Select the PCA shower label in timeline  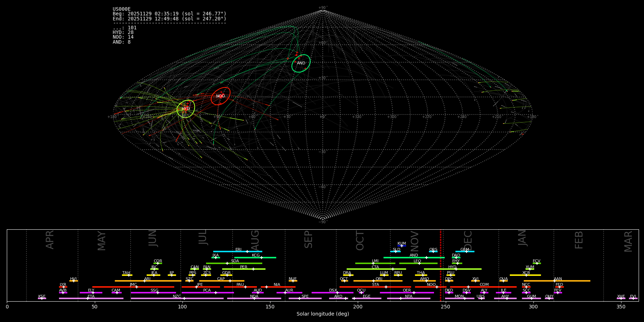[207, 291]
